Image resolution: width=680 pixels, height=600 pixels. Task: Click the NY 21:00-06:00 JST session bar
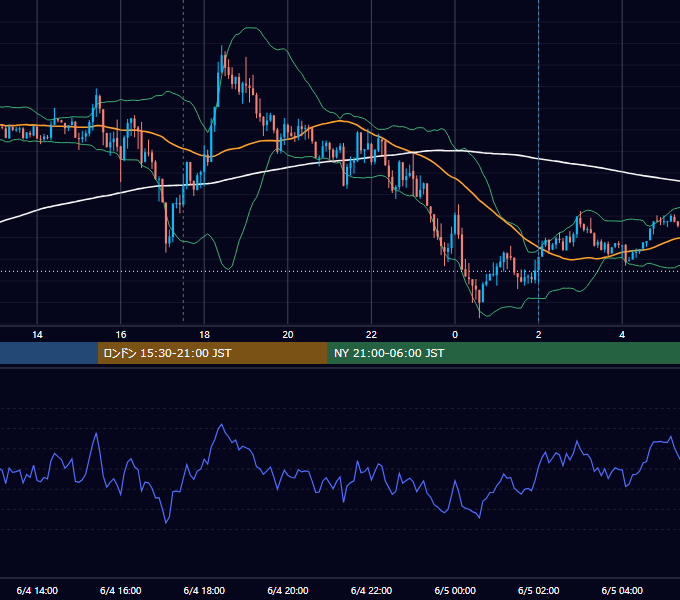point(503,353)
